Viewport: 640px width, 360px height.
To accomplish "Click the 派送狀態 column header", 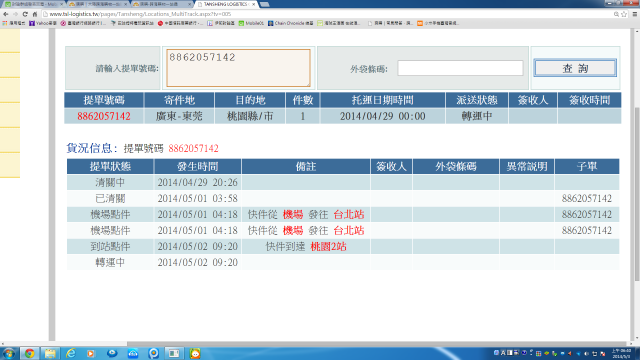I will tap(477, 100).
